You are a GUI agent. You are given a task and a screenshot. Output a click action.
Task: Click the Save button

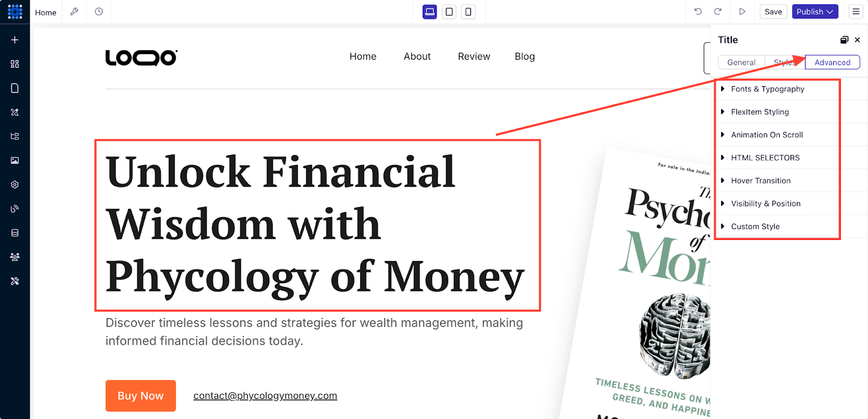[773, 11]
